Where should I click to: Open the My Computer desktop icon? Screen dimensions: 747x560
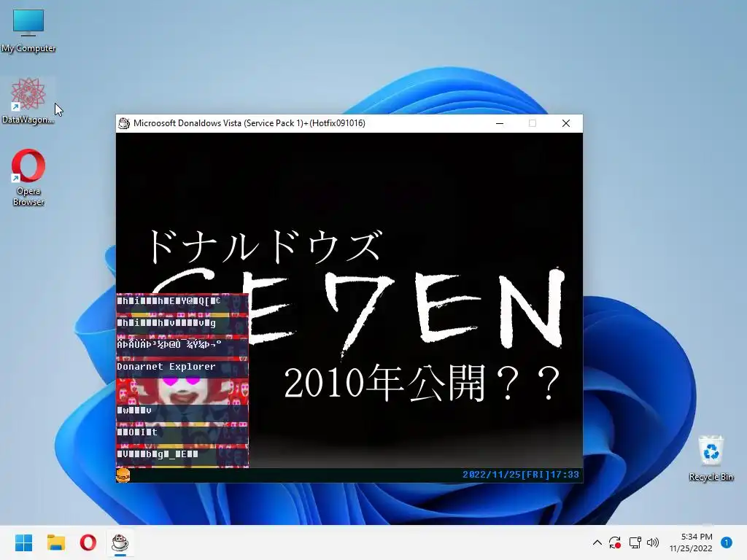pyautogui.click(x=28, y=31)
